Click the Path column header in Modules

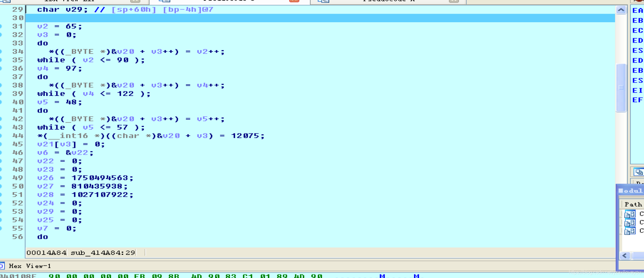(633, 204)
